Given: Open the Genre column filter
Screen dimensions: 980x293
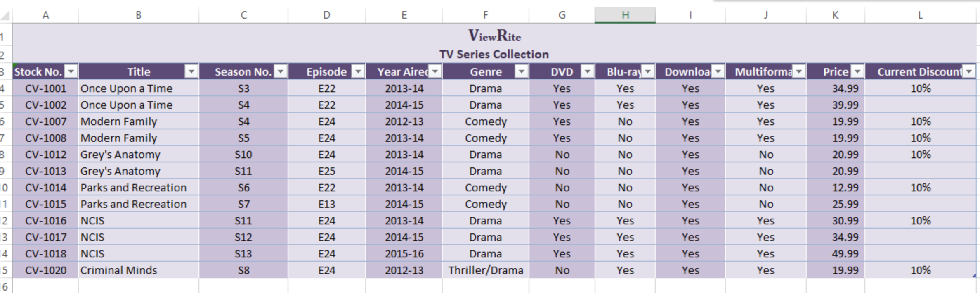Looking at the screenshot, I should [520, 71].
